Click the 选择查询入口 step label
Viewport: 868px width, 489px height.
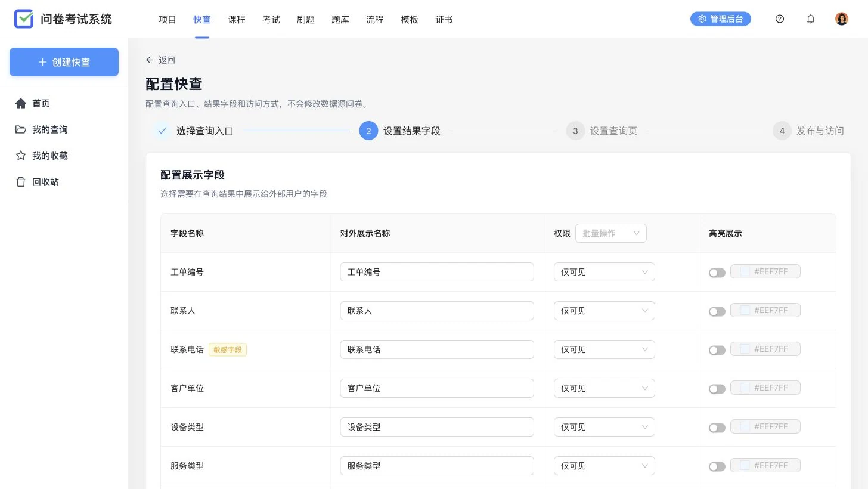pos(205,131)
